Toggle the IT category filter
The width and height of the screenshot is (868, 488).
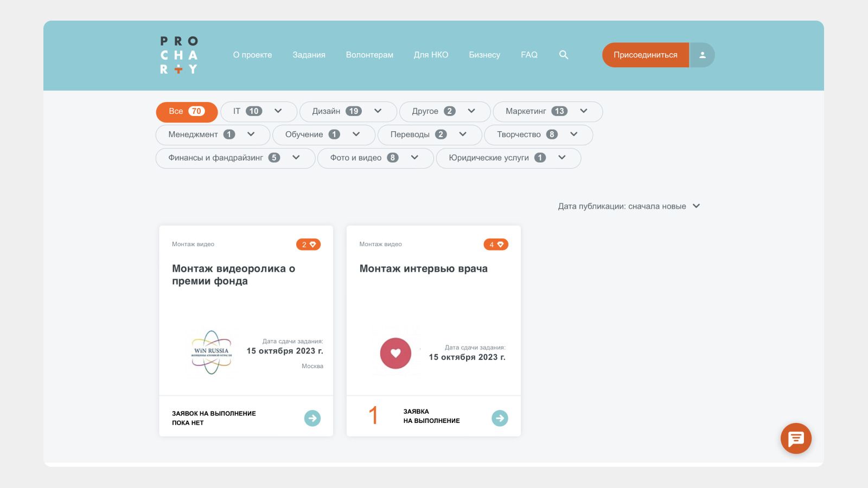click(x=258, y=111)
